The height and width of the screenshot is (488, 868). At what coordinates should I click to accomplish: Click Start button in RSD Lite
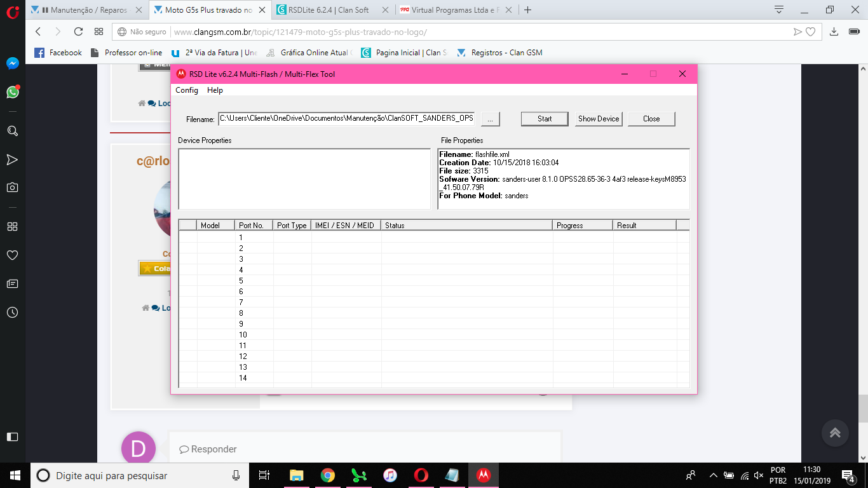[545, 119]
